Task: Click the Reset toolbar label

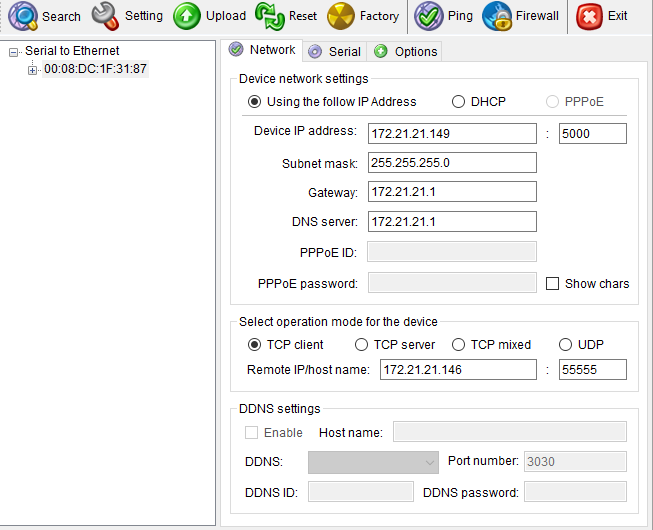Action: point(303,16)
